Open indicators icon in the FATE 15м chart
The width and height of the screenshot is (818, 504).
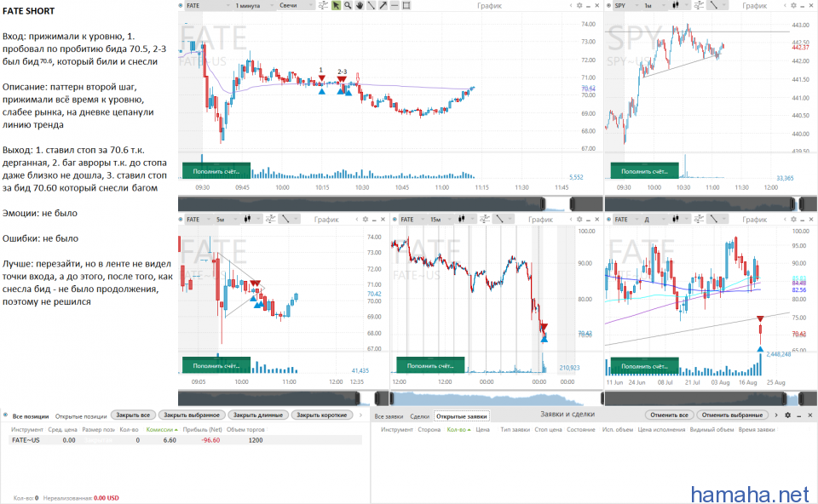click(x=485, y=220)
